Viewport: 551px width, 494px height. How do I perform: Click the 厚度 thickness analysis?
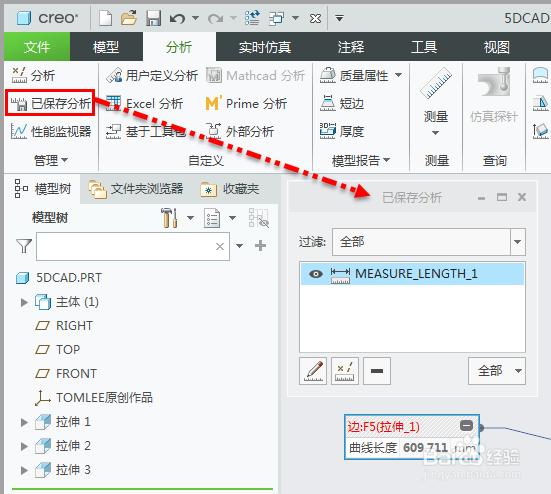[x=342, y=131]
